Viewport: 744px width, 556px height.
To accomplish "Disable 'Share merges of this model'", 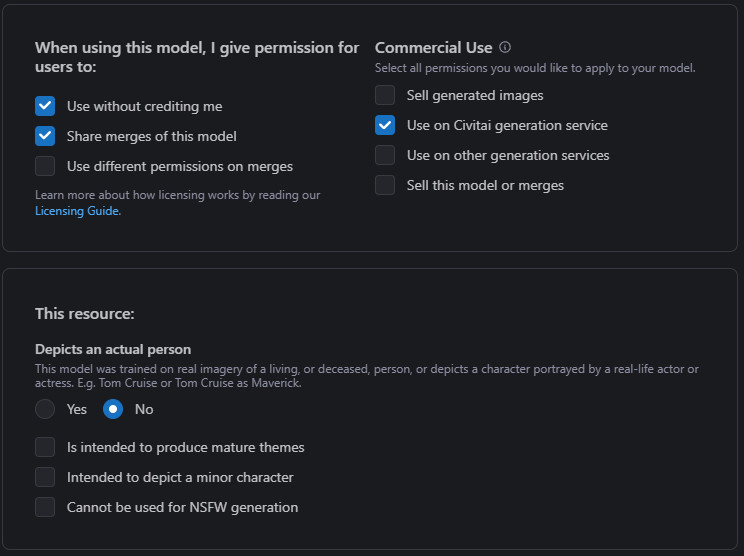I will pyautogui.click(x=45, y=136).
